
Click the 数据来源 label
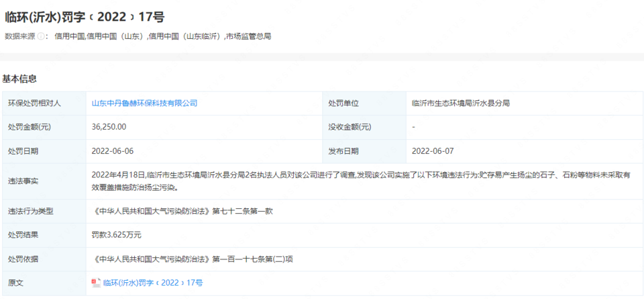coord(20,36)
